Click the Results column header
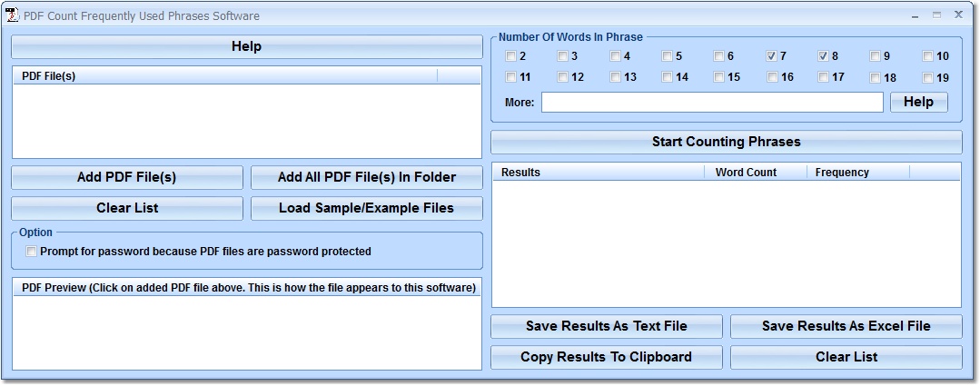The height and width of the screenshot is (386, 980). click(599, 173)
